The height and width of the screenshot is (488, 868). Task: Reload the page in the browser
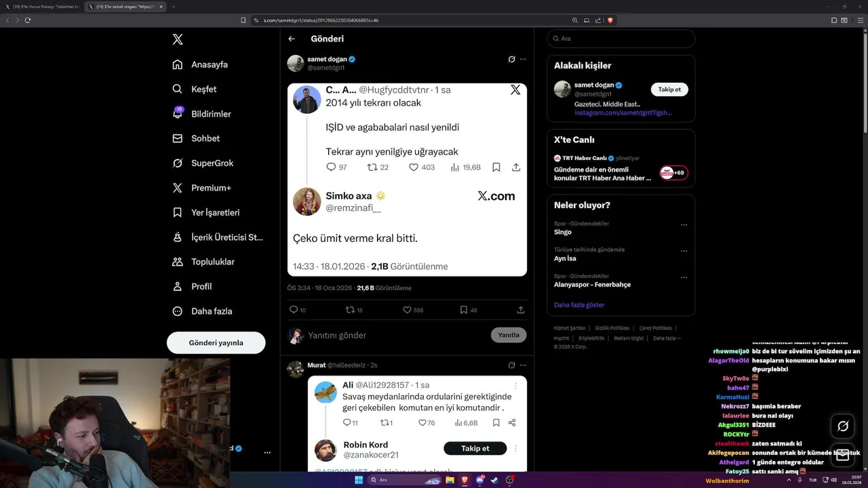coord(28,20)
